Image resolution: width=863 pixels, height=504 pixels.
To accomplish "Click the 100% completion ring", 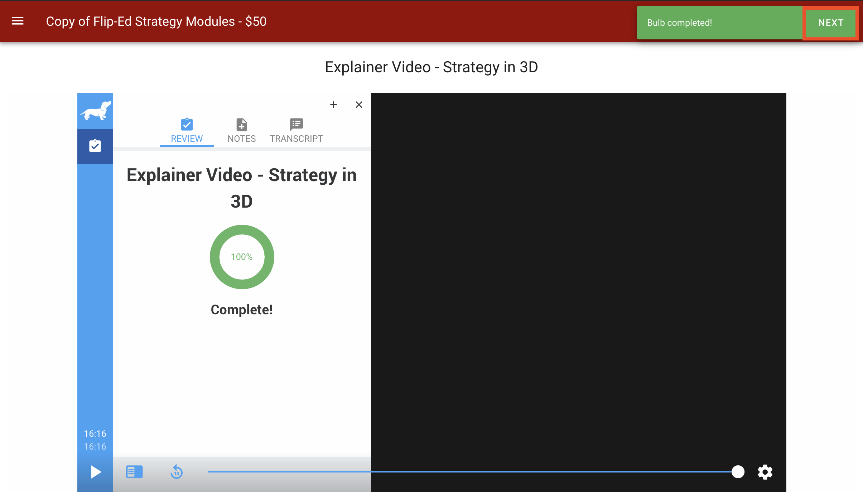I will (242, 257).
